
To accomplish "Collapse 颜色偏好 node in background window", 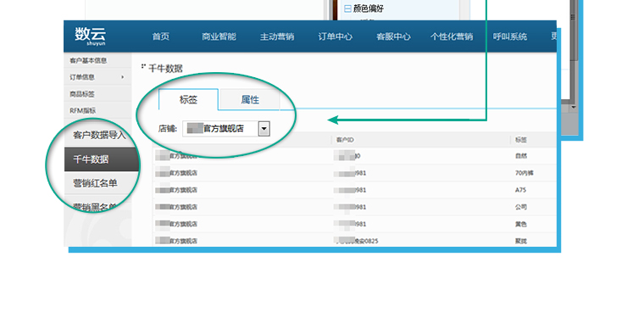I will 348,8.
